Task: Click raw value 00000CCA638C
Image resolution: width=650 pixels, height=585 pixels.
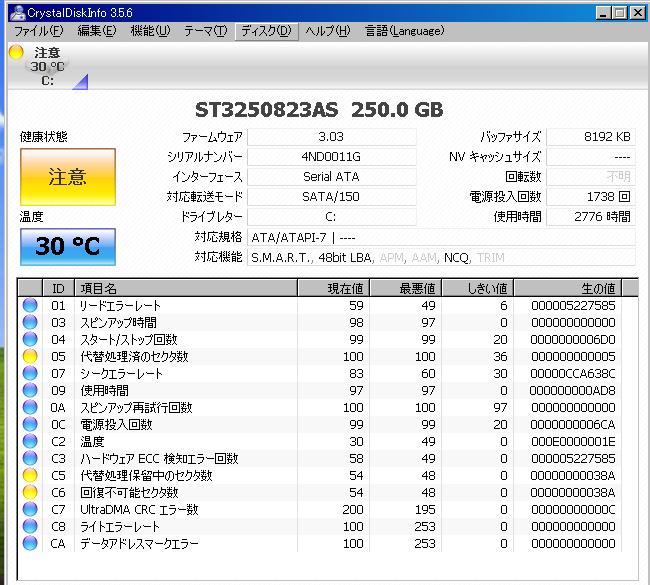Action: click(x=573, y=374)
